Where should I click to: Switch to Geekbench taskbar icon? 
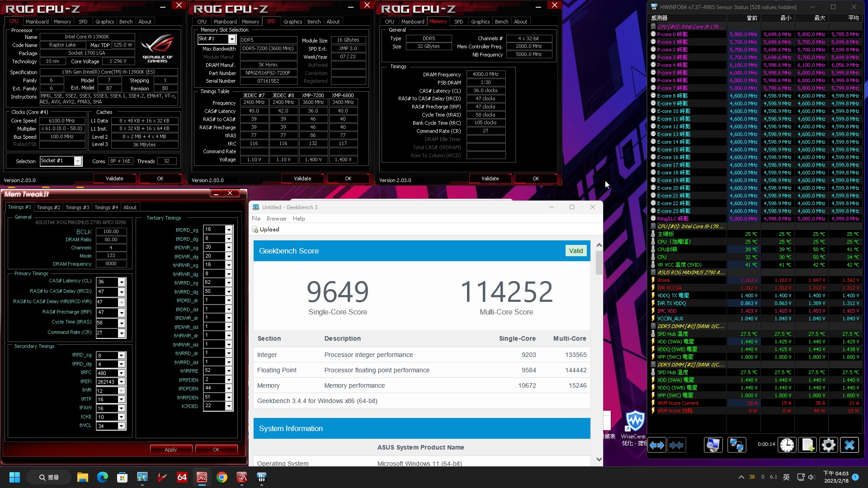point(142,477)
